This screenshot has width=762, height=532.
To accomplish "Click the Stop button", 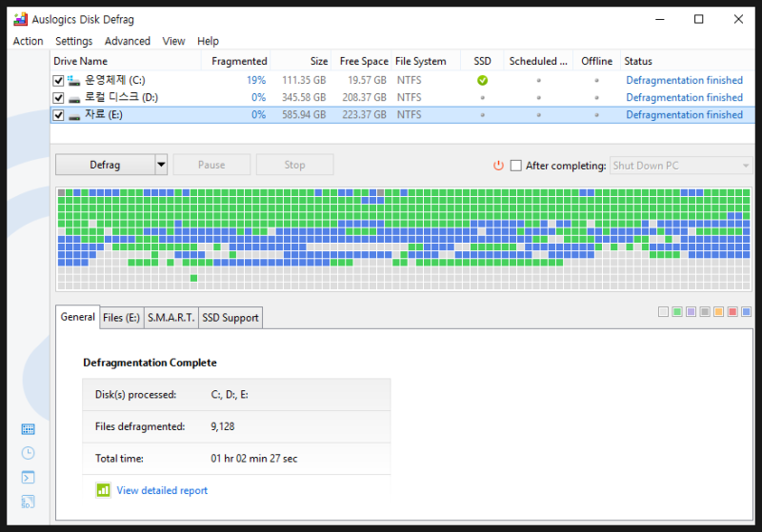I will click(x=294, y=165).
